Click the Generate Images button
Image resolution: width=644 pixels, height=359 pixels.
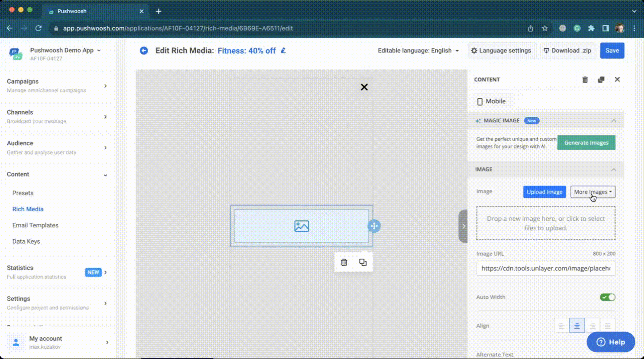(x=586, y=143)
